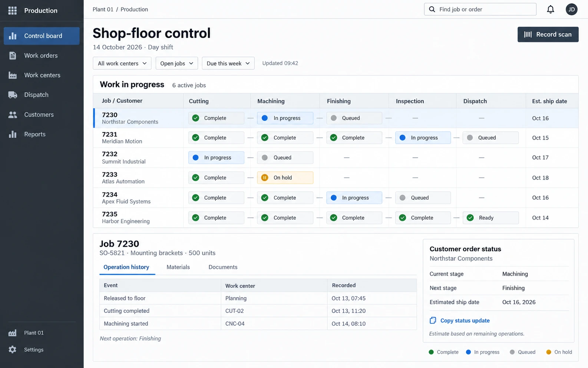This screenshot has width=588, height=368.
Task: Click the orange On hold legend dot
Action: pos(549,352)
